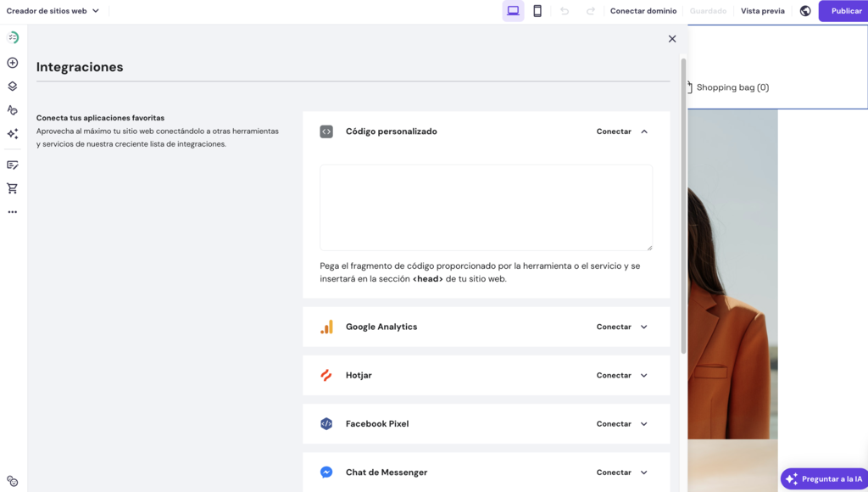
Task: Open Vista previa of the website
Action: tap(762, 11)
